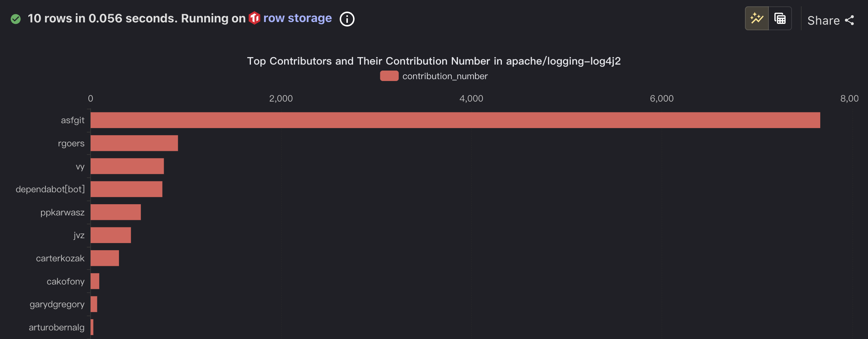Click the jvz contribution bar
Screen dimensions: 868x339
pyautogui.click(x=111, y=235)
